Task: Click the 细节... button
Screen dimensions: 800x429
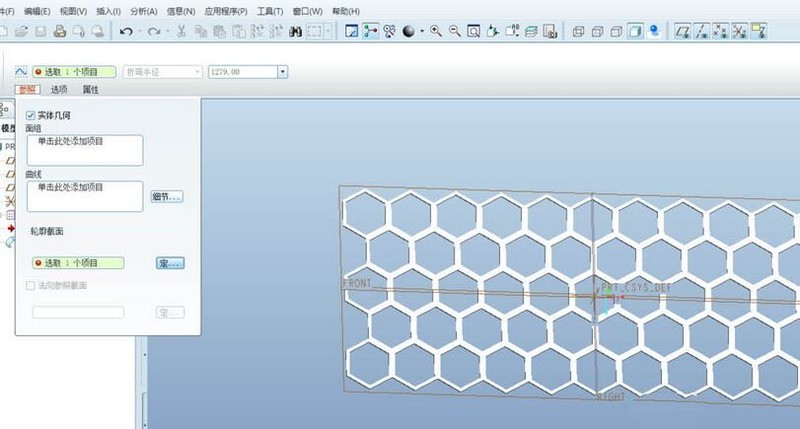Action: [166, 197]
